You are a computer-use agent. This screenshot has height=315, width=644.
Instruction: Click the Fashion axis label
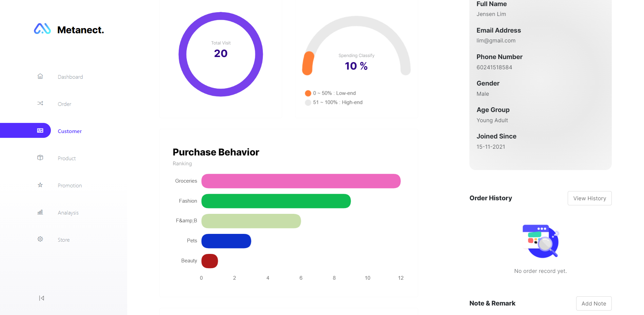188,201
